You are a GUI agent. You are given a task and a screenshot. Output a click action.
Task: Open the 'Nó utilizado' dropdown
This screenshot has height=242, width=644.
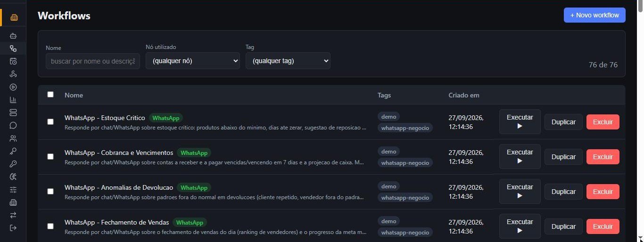pyautogui.click(x=193, y=61)
